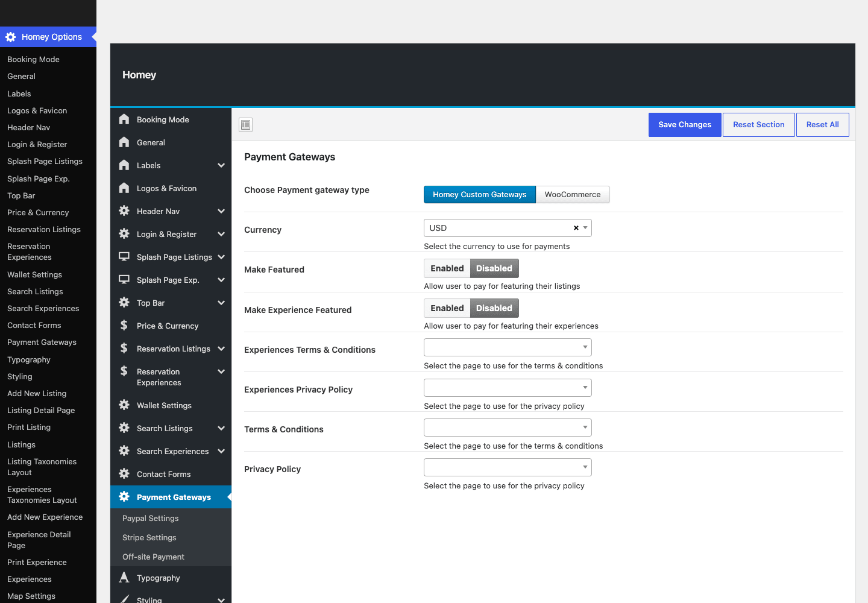Select WooCommerce payment gateway type
868x603 pixels.
click(573, 195)
